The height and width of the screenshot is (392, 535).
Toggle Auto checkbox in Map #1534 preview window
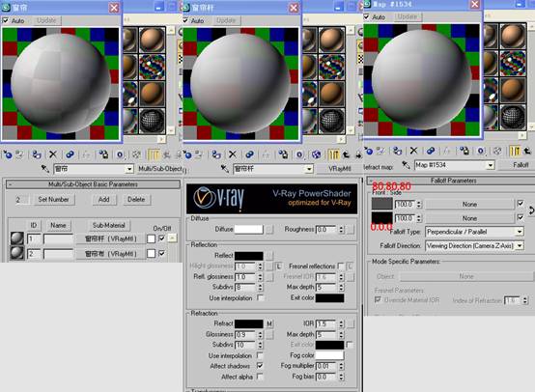[366, 16]
